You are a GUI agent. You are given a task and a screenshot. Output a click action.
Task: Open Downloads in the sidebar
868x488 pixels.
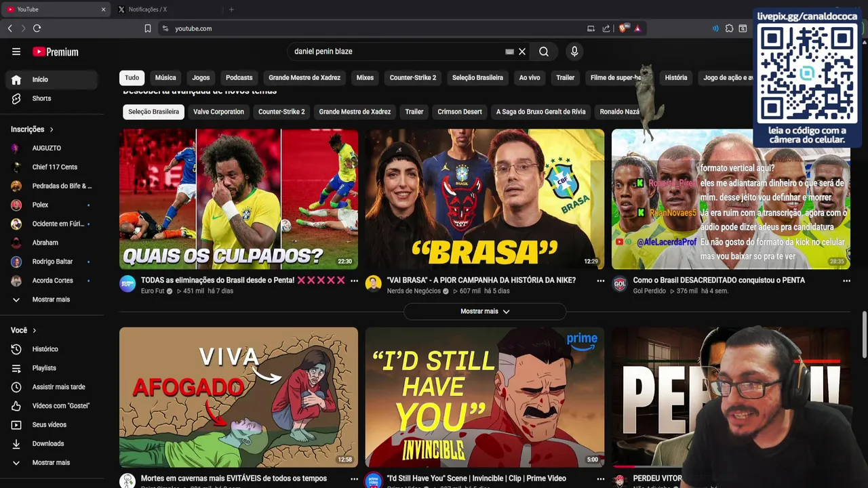(52, 444)
